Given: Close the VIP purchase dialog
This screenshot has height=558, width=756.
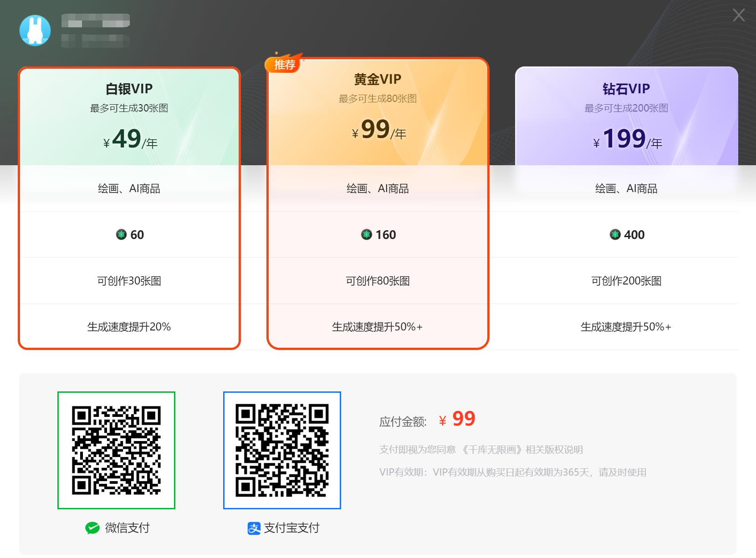Looking at the screenshot, I should pyautogui.click(x=738, y=15).
